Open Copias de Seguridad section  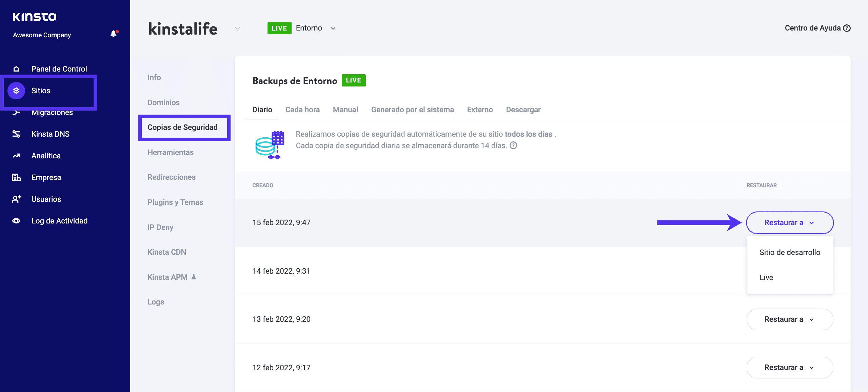(182, 127)
